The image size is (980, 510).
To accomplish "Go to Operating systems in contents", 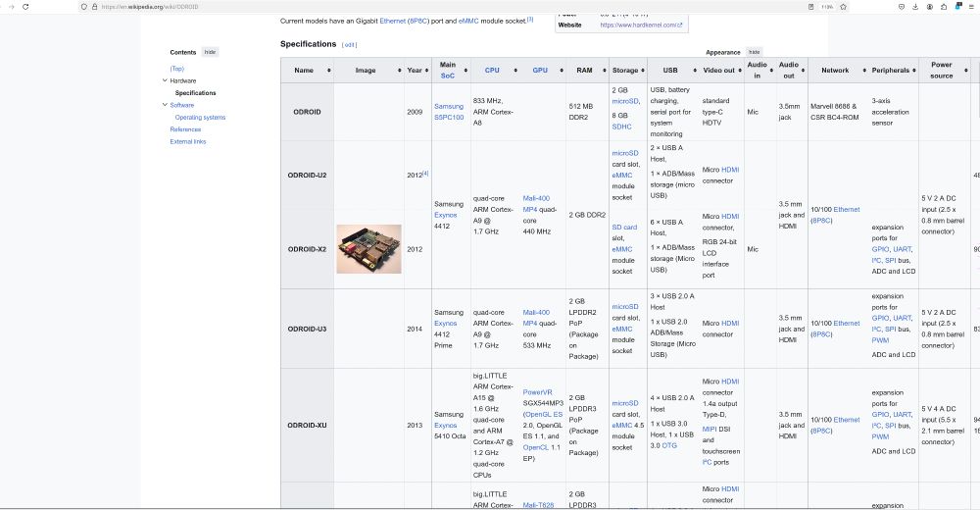I will click(x=200, y=117).
